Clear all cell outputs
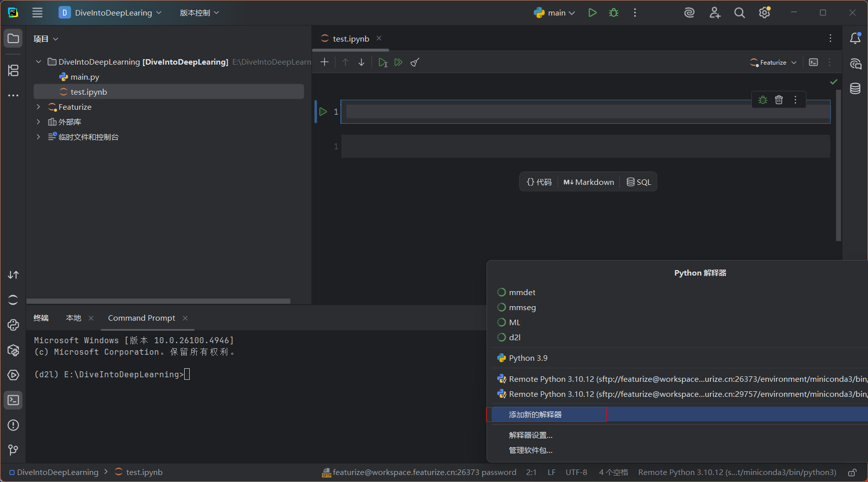This screenshot has width=868, height=482. click(x=415, y=62)
